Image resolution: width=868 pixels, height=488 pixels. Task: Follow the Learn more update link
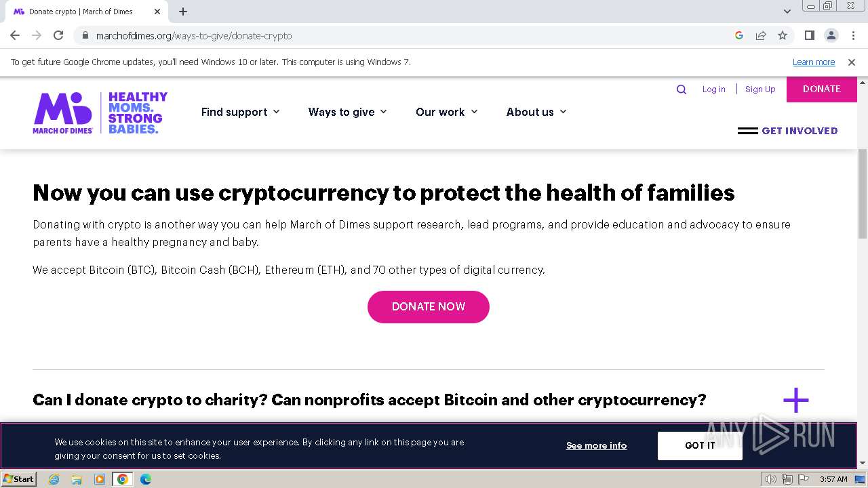(813, 62)
